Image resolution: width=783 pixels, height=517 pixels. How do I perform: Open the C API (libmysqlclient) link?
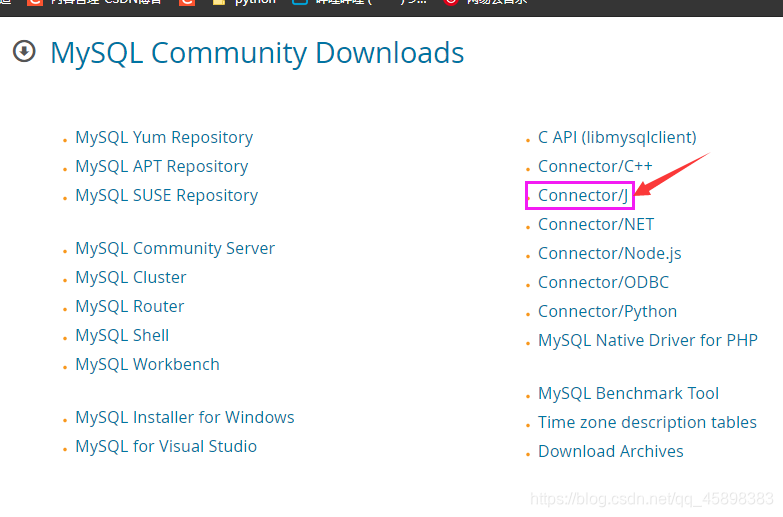tap(617, 137)
